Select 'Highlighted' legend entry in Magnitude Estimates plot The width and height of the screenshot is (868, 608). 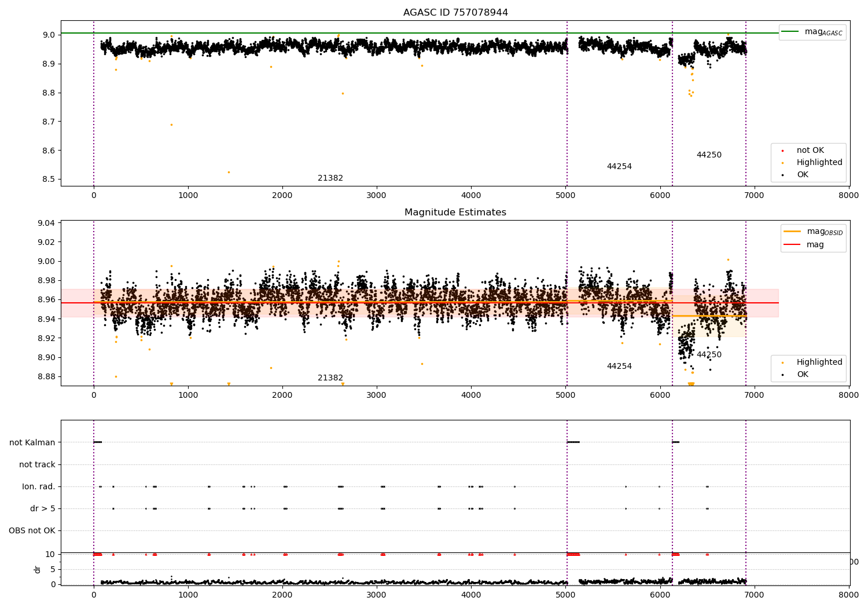[x=819, y=362]
